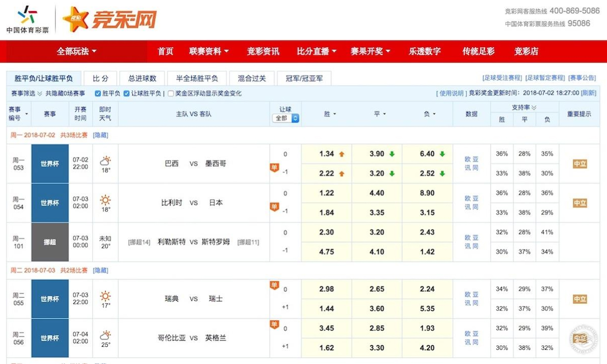Click the sunny weather icon for 比利时 vs 日本
Viewport: 607px width, 364px height.
(x=105, y=200)
